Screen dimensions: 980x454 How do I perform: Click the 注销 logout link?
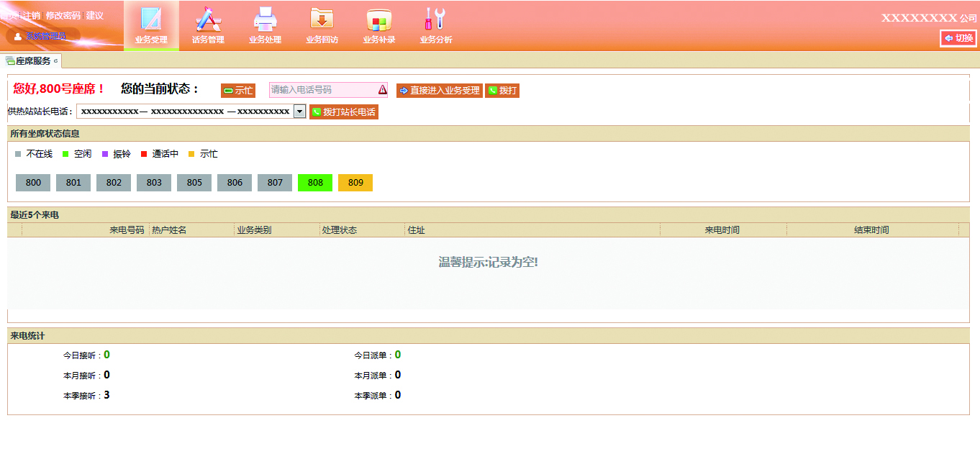[32, 16]
